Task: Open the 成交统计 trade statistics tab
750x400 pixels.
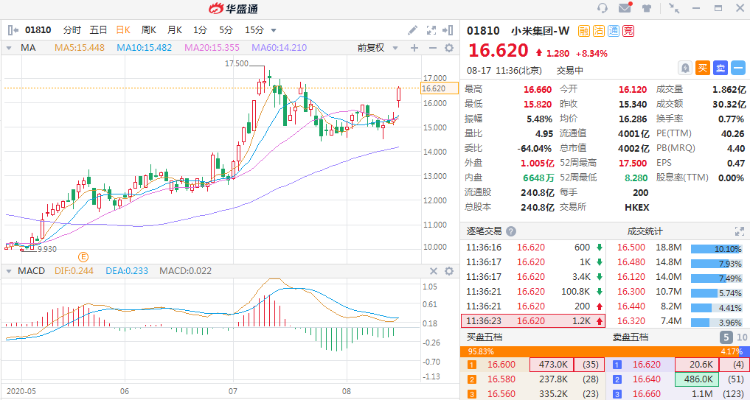Action: [645, 232]
